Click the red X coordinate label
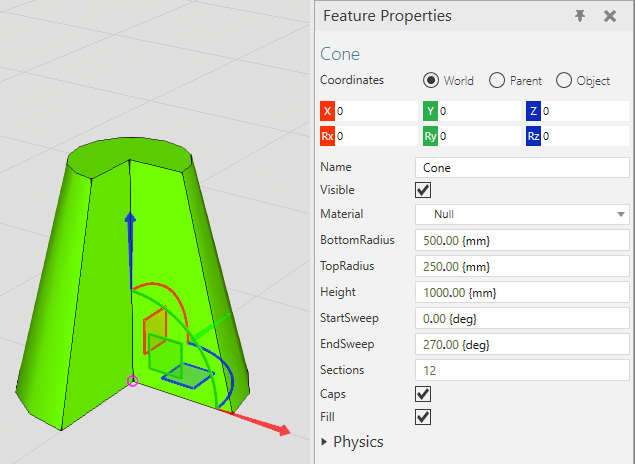The width and height of the screenshot is (635, 464). click(x=327, y=111)
